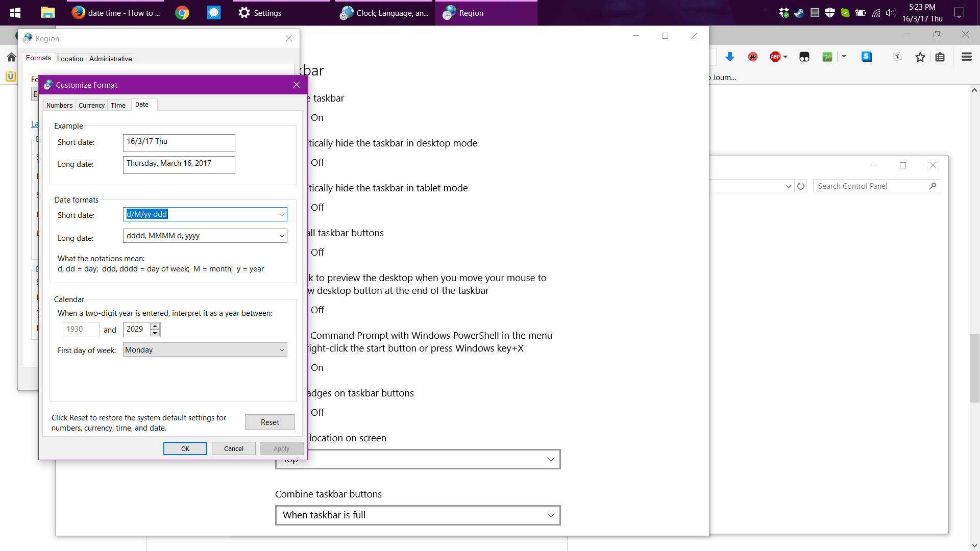980x551 pixels.
Task: Expand the Long date format dropdown
Action: pos(282,236)
